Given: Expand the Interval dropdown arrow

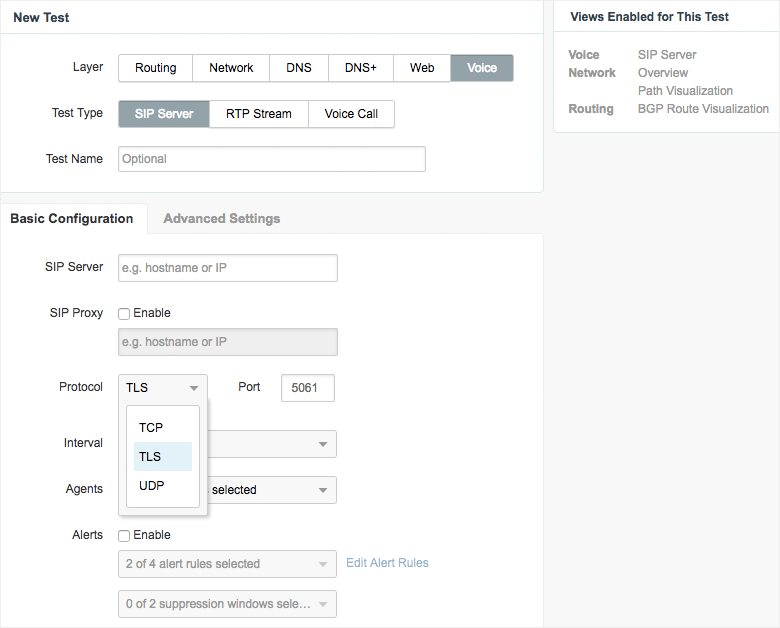Looking at the screenshot, I should tap(323, 444).
